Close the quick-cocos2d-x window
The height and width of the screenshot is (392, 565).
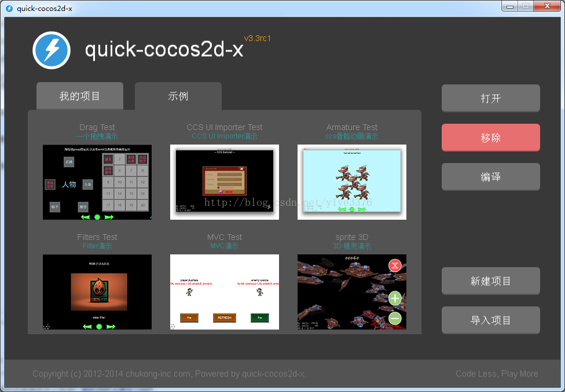[x=547, y=6]
